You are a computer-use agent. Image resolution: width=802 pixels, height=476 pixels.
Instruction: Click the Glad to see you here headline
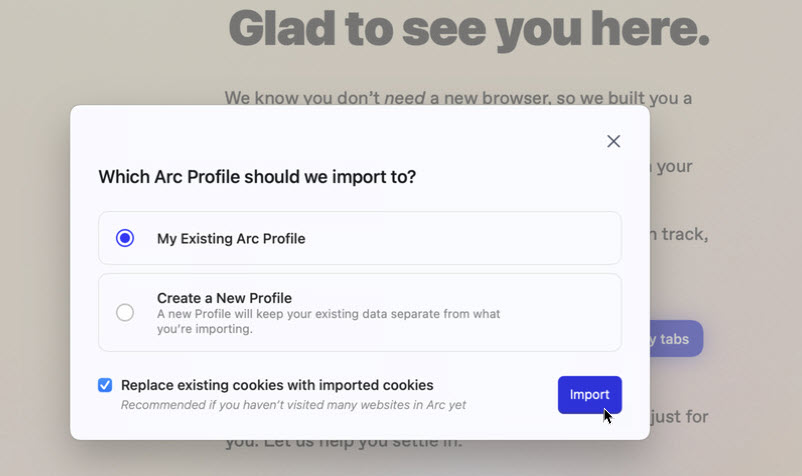469,29
